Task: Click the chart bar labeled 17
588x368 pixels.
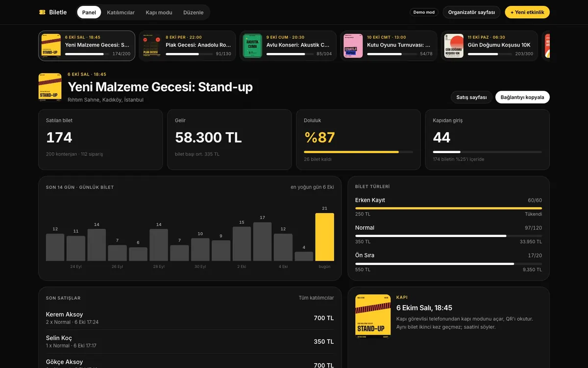Action: pos(262,241)
